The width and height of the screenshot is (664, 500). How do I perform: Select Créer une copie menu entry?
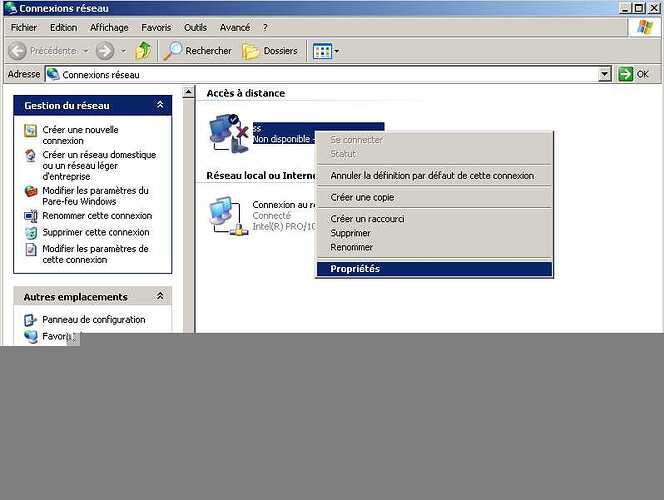click(x=362, y=197)
